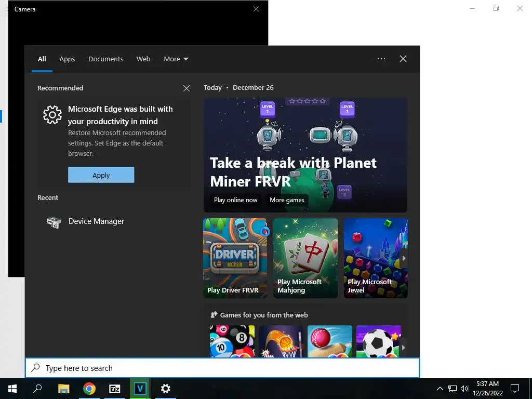Minimize the background window
The height and width of the screenshot is (399, 532).
[x=472, y=8]
